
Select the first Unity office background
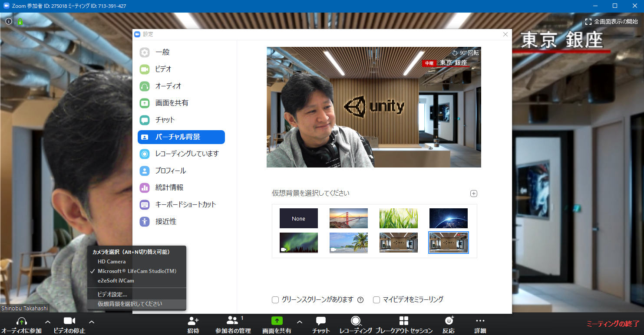[399, 243]
